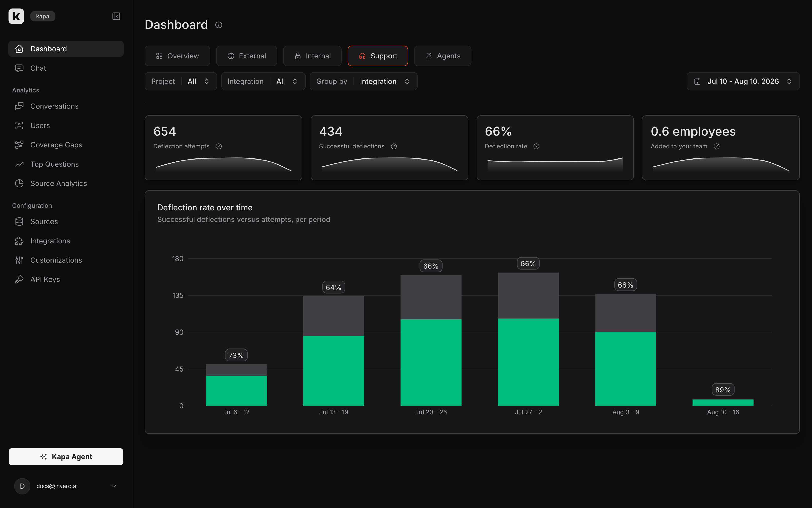
Task: Open help icon beside Successful deflections
Action: click(394, 146)
